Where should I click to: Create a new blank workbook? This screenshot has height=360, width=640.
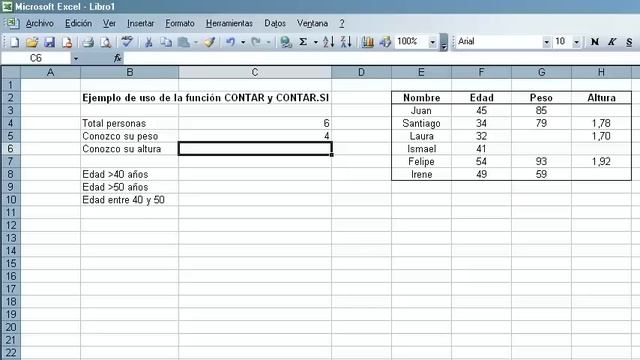point(14,42)
